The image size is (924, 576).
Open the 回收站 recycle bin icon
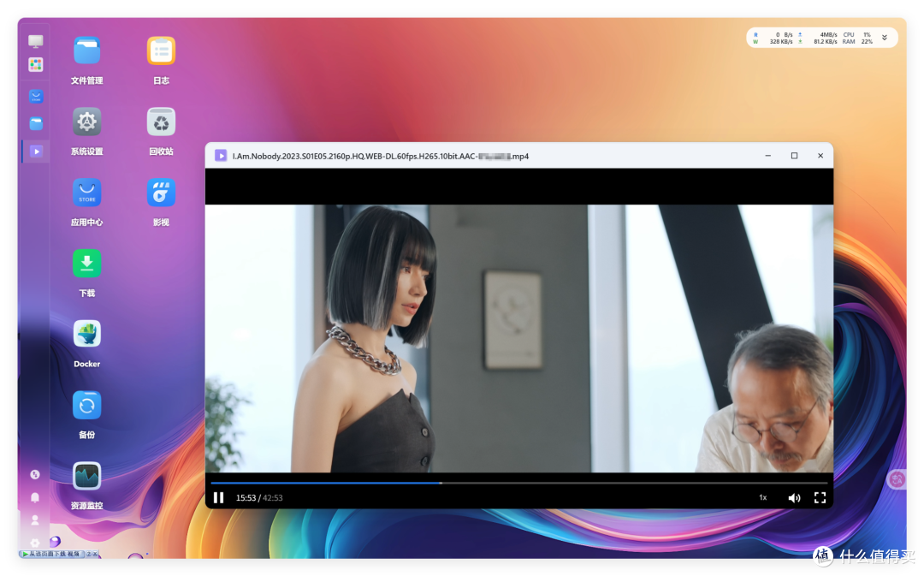click(x=161, y=122)
